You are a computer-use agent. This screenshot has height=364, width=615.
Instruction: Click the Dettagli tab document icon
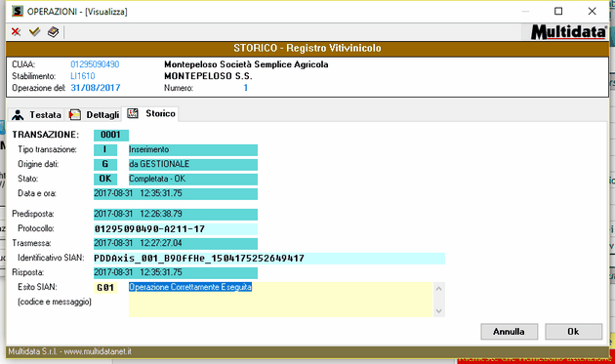(74, 114)
